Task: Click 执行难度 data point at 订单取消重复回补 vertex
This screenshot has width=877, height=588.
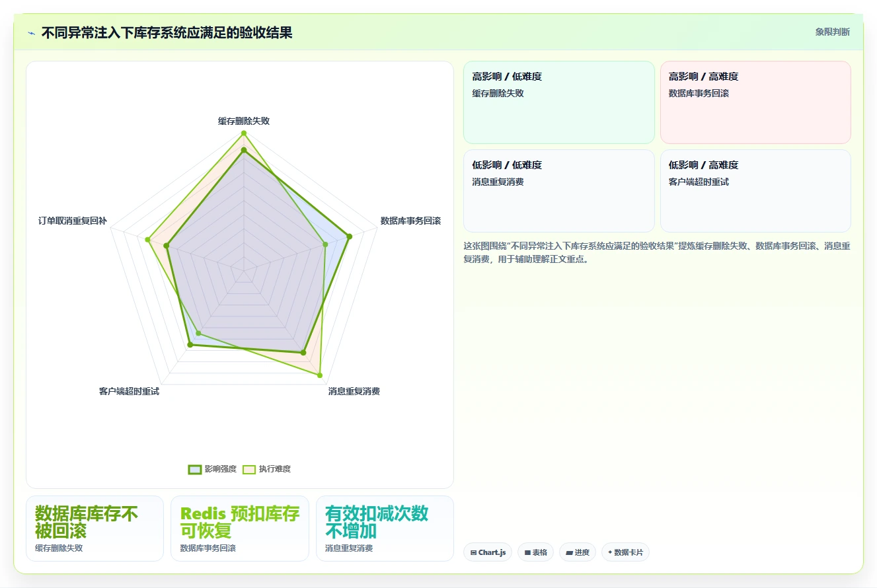Action: pos(147,239)
